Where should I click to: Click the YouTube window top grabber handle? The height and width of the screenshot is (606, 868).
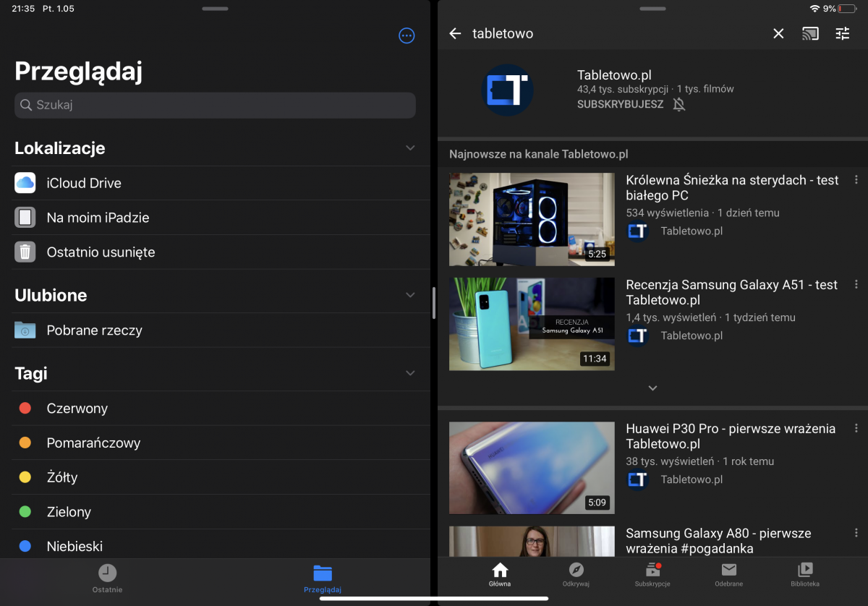652,9
